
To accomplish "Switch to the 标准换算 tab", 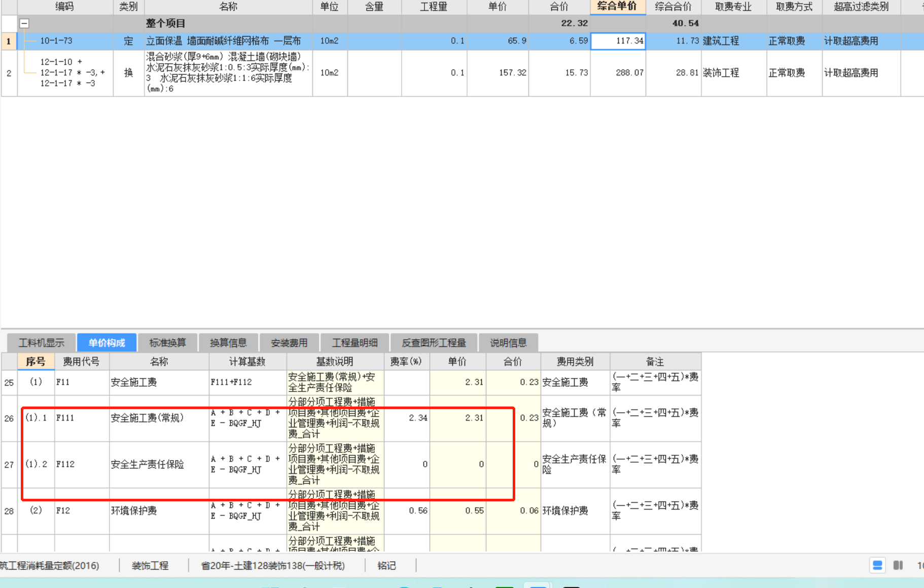I will tap(167, 343).
